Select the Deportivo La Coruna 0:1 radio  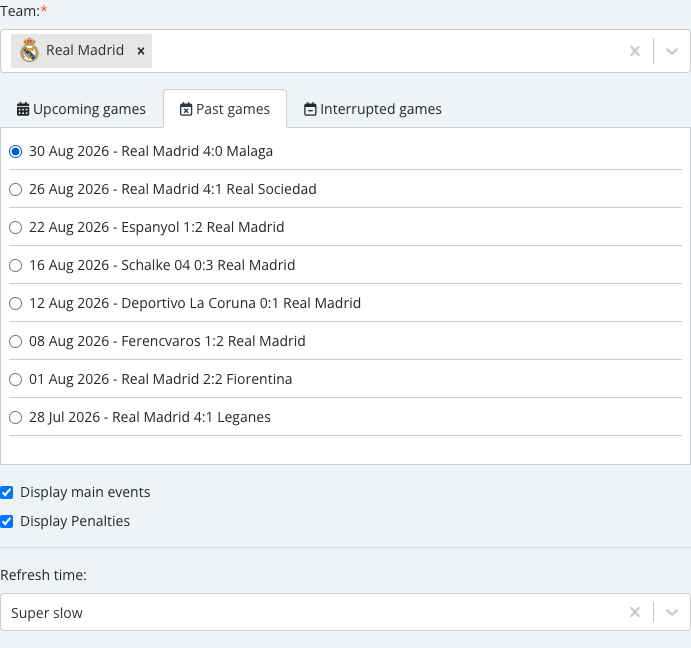point(15,303)
